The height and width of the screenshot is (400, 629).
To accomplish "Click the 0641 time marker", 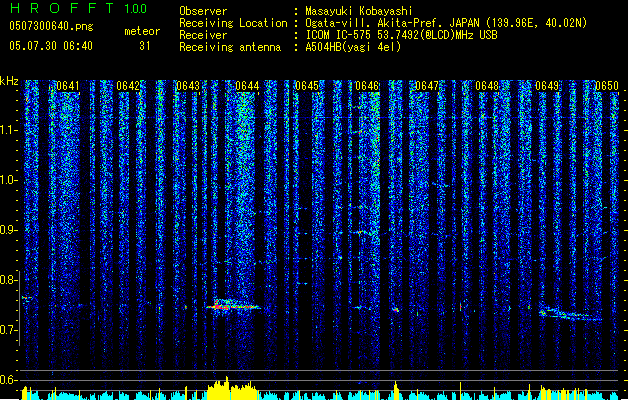I will tap(68, 86).
